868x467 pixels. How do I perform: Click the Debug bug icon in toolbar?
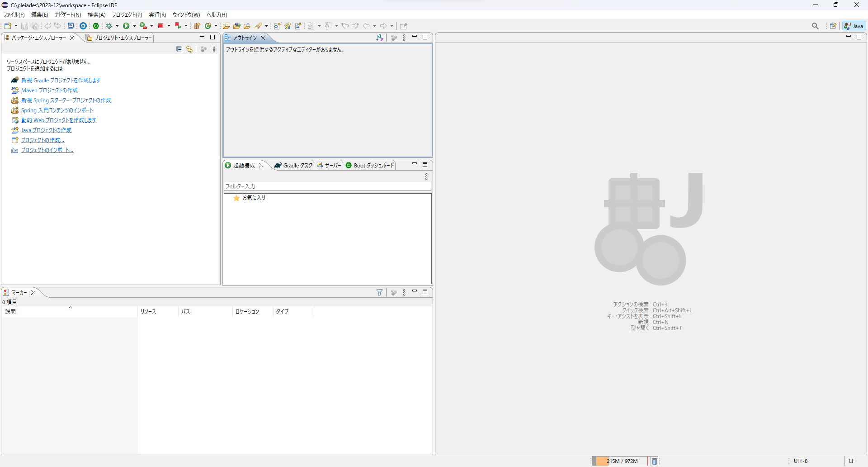point(109,26)
